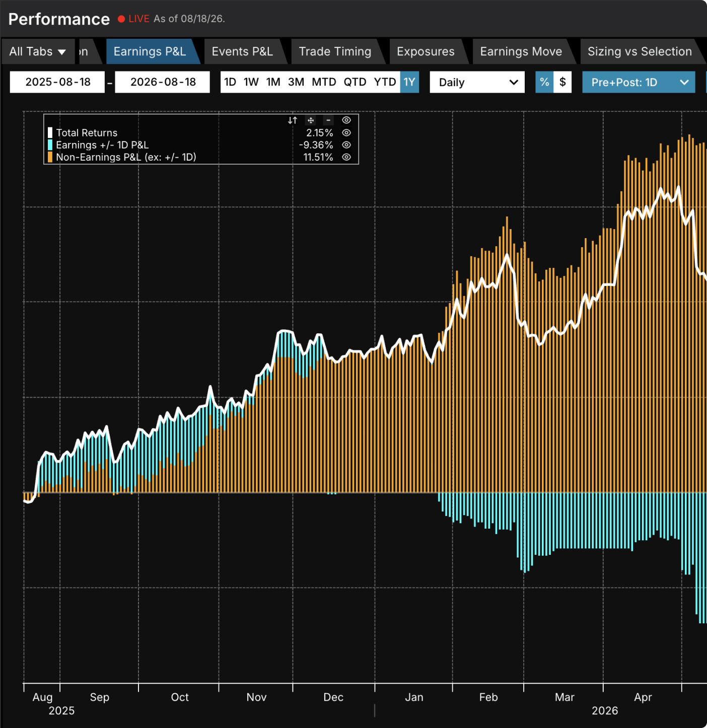Switch display to percent mode
707x728 pixels.
coord(544,82)
